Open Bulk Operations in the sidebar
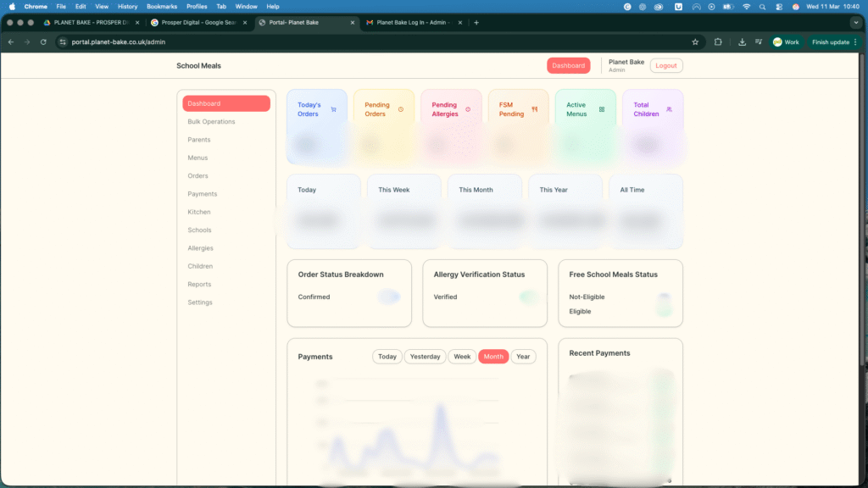The image size is (868, 488). tap(211, 122)
